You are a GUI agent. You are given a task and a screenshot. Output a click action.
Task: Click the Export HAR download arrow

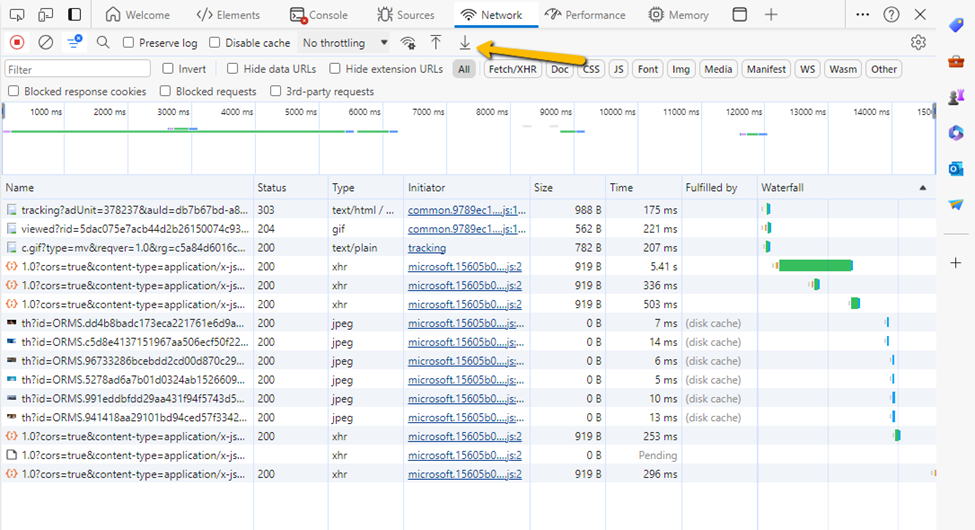point(465,43)
